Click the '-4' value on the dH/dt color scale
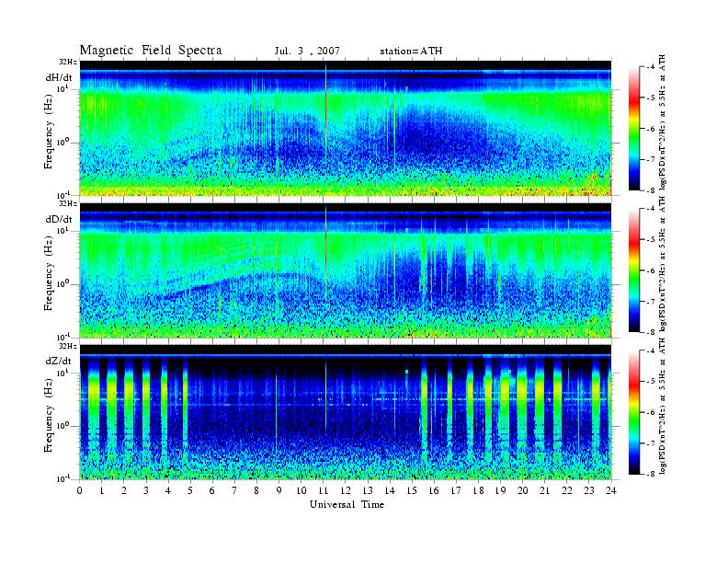Image resolution: width=728 pixels, height=563 pixels. 651,67
